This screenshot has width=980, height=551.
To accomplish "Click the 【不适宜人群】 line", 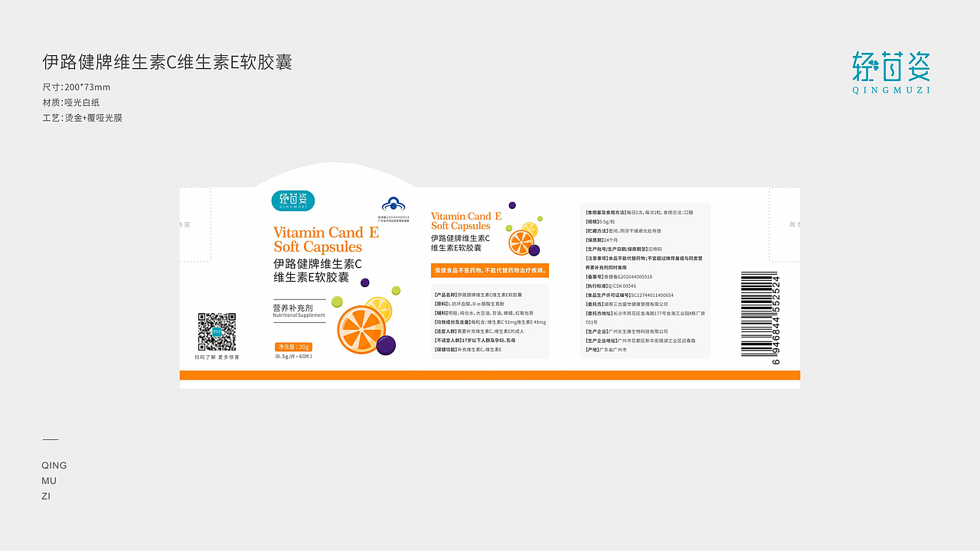I will click(x=474, y=341).
